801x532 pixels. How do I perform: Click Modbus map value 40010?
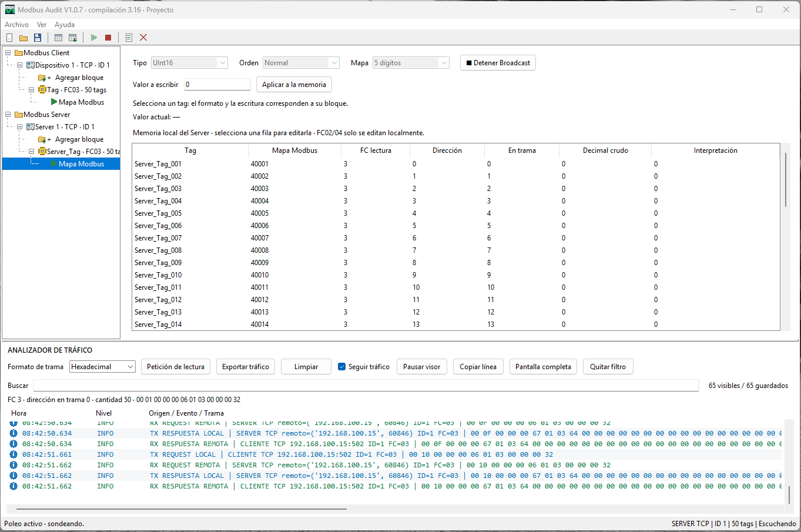260,275
